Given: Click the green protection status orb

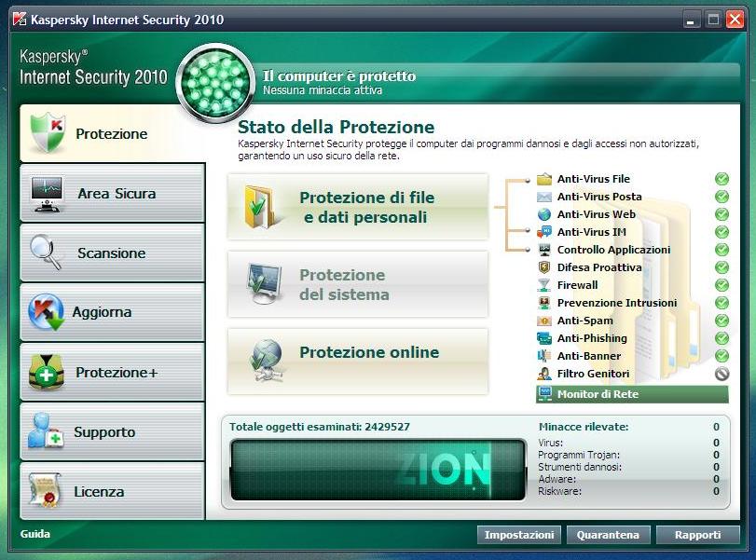Looking at the screenshot, I should point(215,83).
